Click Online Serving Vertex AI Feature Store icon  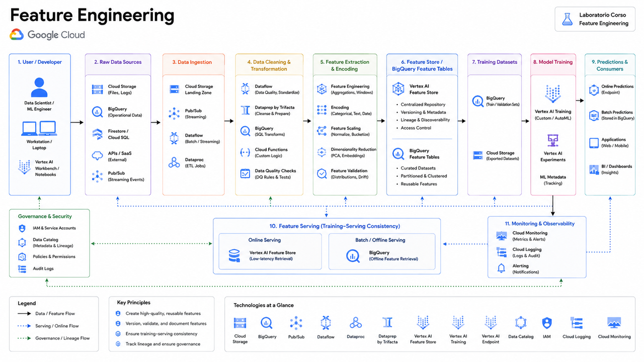coord(234,255)
